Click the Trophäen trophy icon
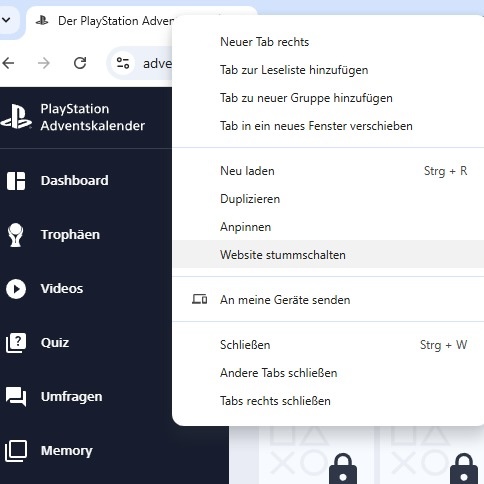The image size is (484, 484). tap(15, 235)
